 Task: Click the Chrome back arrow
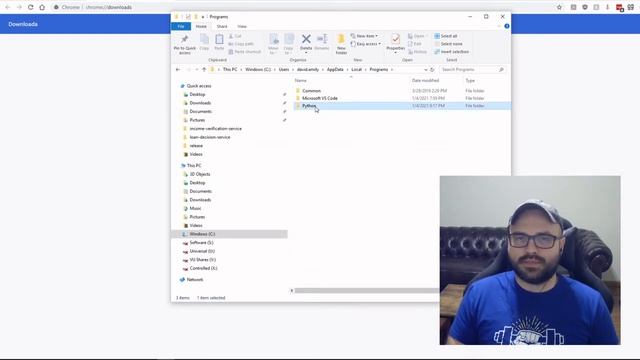pyautogui.click(x=7, y=7)
